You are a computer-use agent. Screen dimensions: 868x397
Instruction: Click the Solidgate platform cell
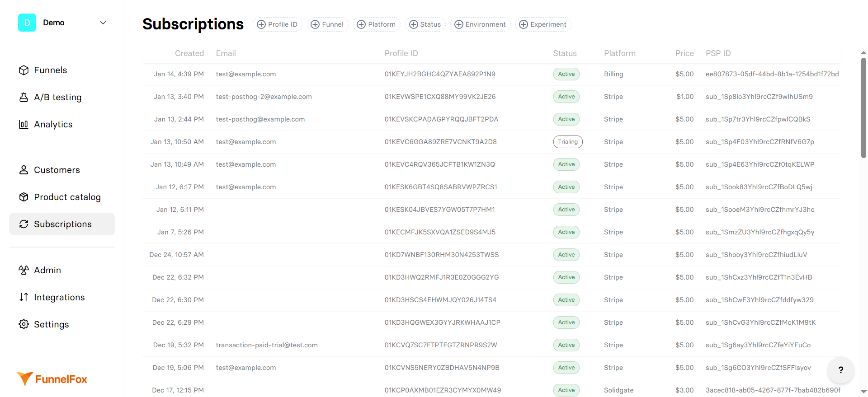point(618,390)
